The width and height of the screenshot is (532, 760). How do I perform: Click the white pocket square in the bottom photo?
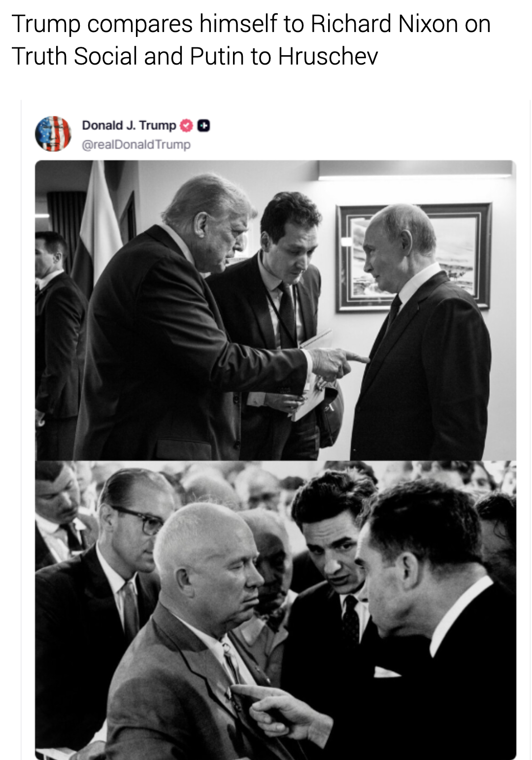386,672
